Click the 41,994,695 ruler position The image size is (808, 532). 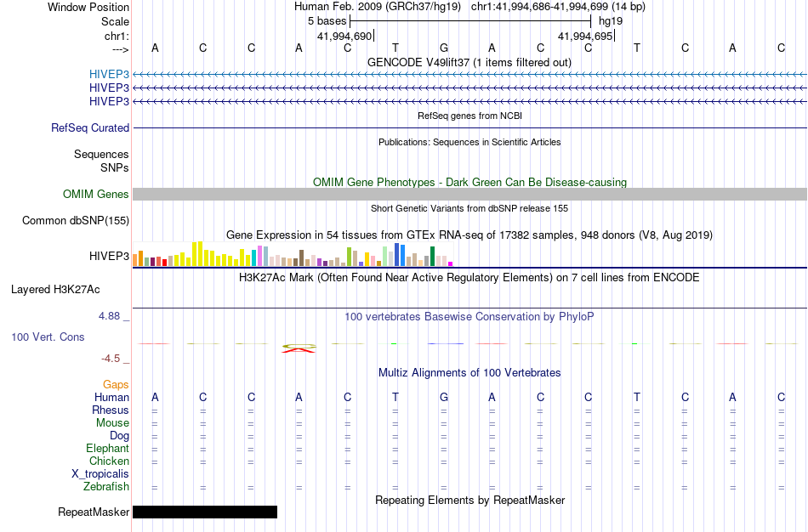coord(585,36)
